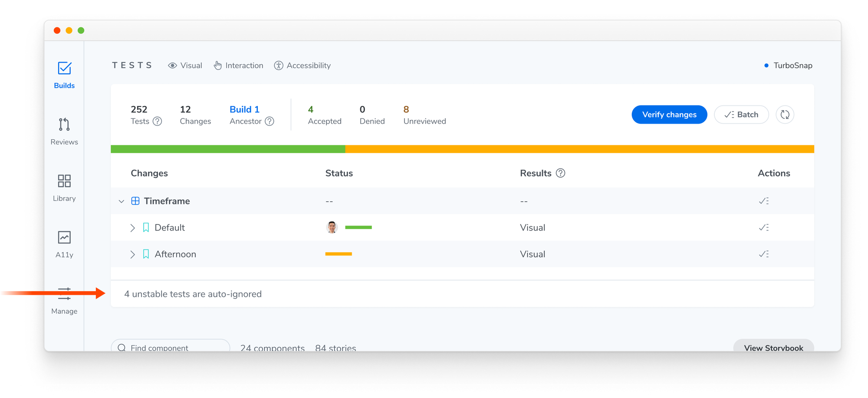Viewport: 868px width, 398px height.
Task: Click Visual result in Afternoon row
Action: (x=533, y=254)
